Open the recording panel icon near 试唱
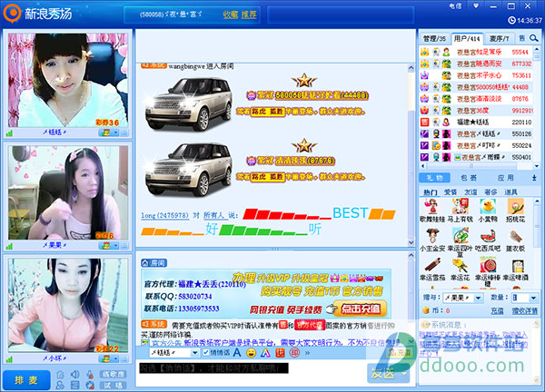Screen dimensions: 545x392 coord(74,385)
